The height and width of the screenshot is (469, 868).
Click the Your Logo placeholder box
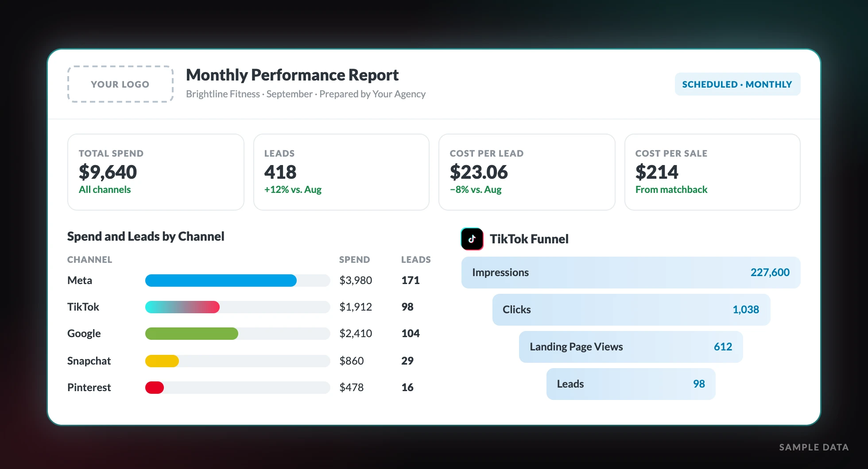pos(120,84)
